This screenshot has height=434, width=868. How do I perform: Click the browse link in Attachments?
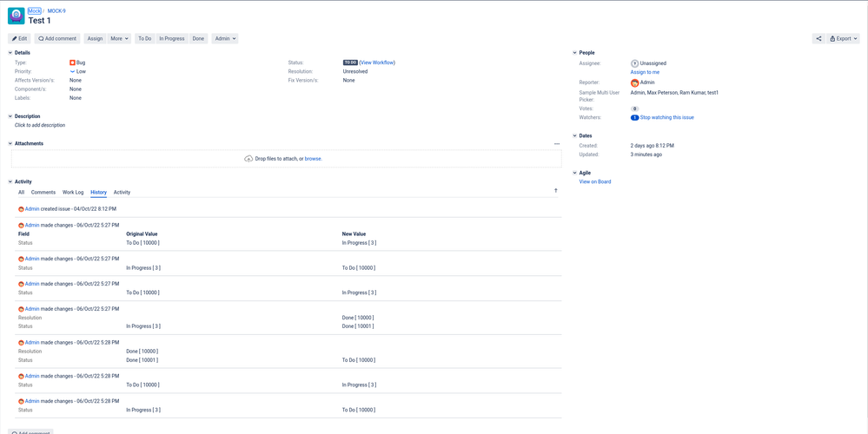313,159
